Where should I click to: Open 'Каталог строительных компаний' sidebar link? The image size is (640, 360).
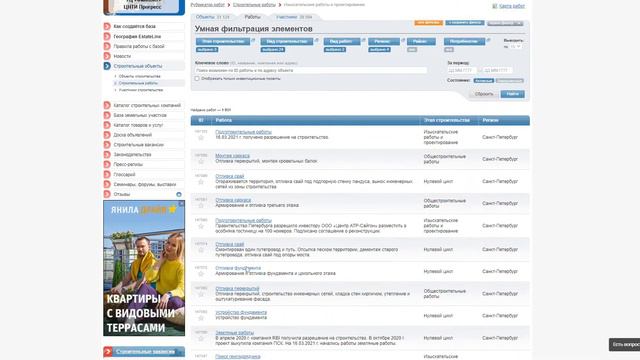click(147, 105)
